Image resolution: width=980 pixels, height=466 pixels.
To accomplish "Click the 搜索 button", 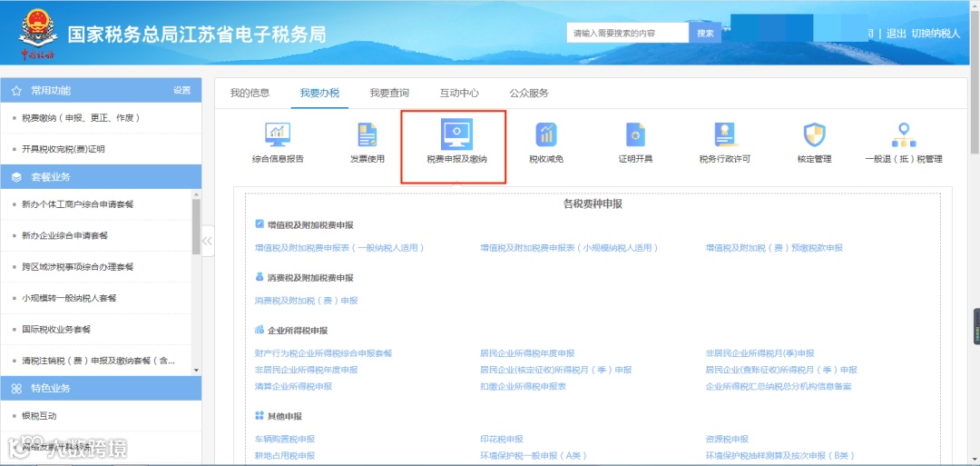I will pos(705,33).
